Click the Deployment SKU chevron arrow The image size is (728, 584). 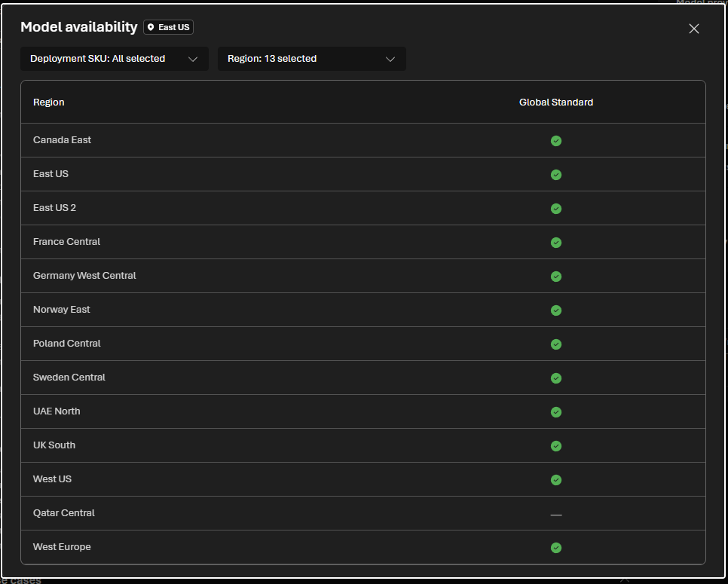193,59
